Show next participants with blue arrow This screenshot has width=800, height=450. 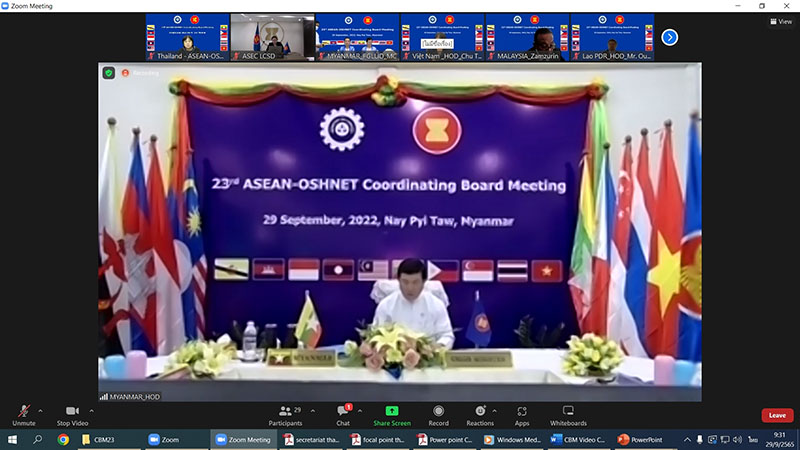(670, 37)
